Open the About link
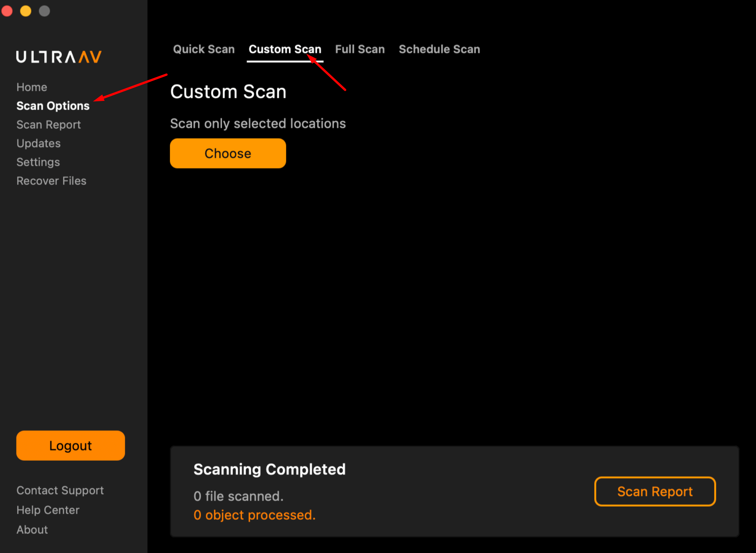 click(32, 529)
